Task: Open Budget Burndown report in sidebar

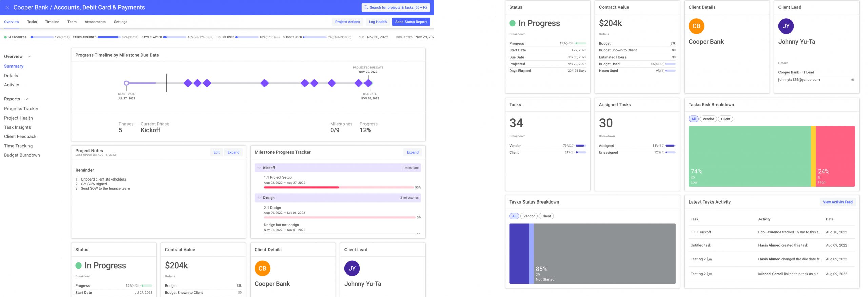Action: tap(22, 155)
